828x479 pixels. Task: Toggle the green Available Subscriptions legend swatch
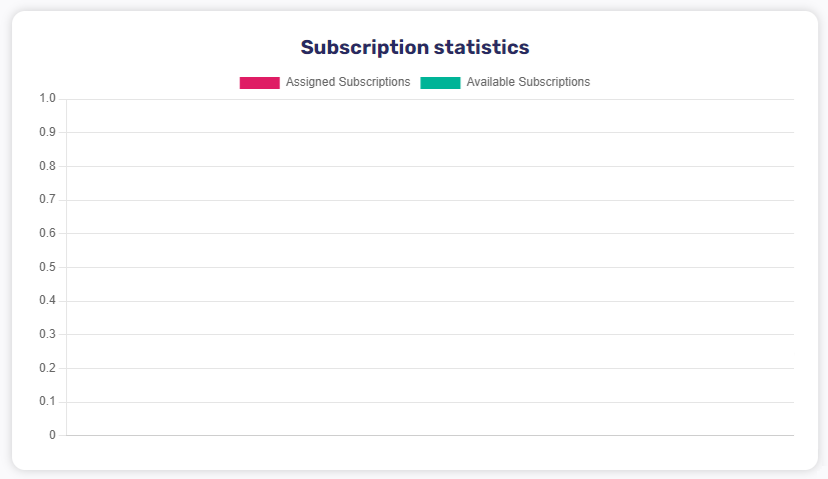440,83
